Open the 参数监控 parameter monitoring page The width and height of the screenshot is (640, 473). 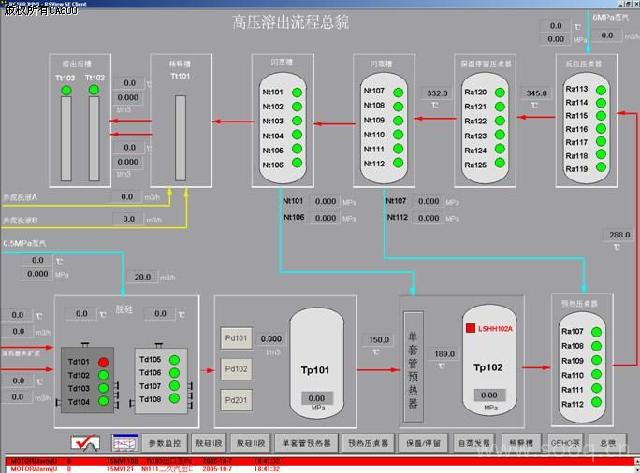click(165, 441)
